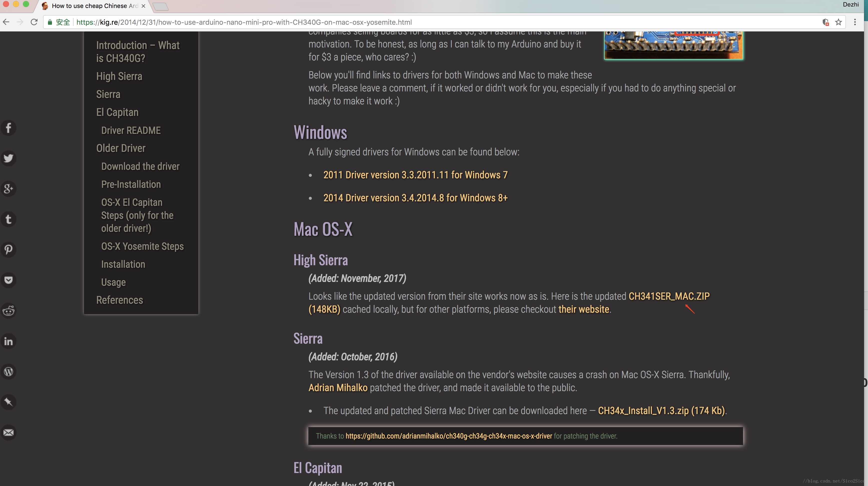Screen dimensions: 868x486
Task: Open 'their website' vendor link
Action: pos(584,309)
